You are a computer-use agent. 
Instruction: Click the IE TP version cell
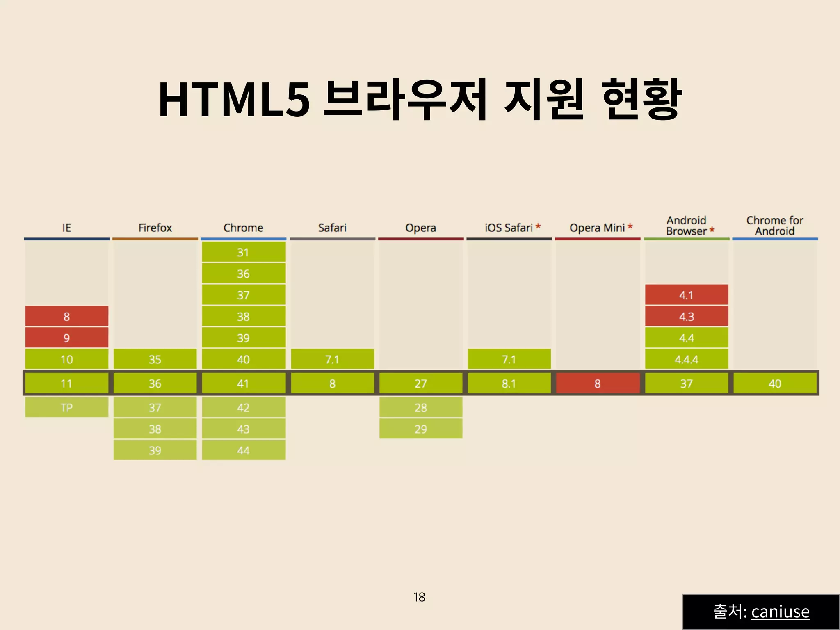66,407
